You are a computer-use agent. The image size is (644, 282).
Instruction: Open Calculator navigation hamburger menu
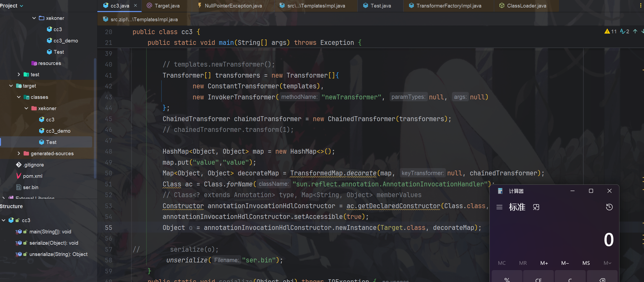(499, 207)
